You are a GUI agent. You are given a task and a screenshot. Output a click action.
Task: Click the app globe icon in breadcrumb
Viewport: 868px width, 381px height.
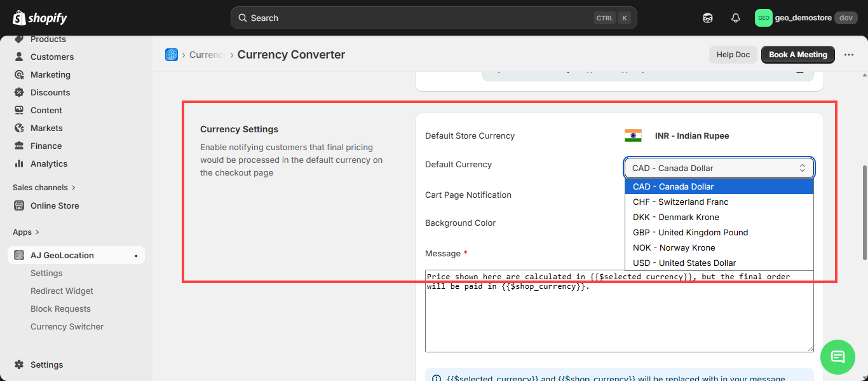click(172, 55)
